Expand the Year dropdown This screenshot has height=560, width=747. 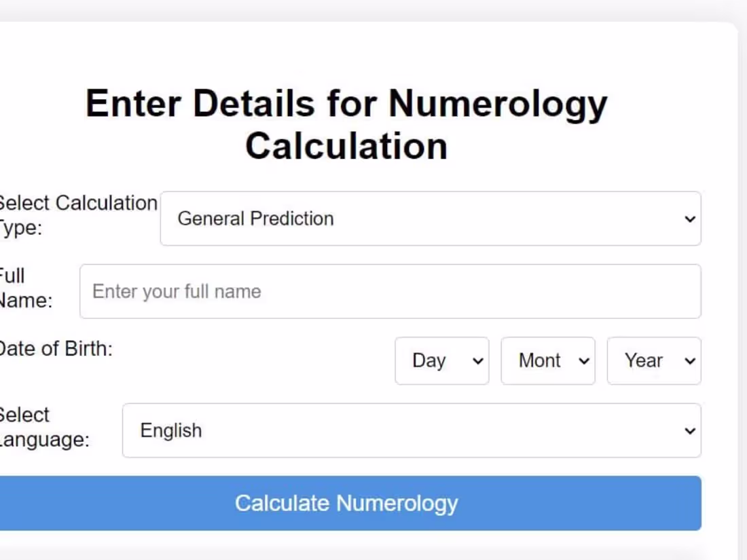[653, 360]
